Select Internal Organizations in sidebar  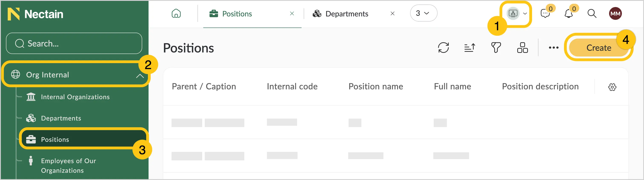coord(75,97)
